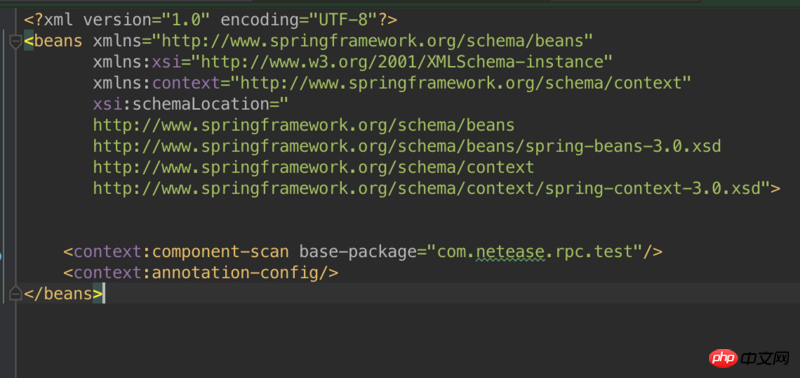Image resolution: width=800 pixels, height=378 pixels.
Task: Click the spring-context-3.0.xsd URL
Action: (431, 188)
